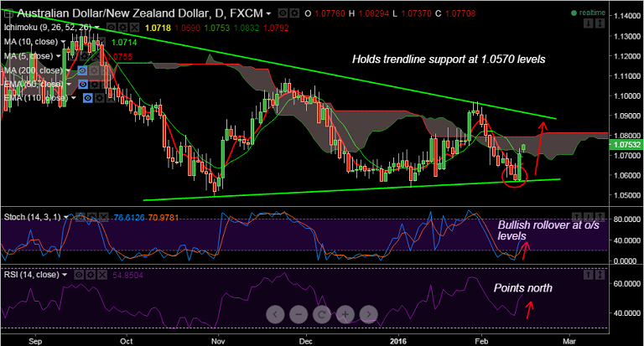Viewport: 644px width, 346px height.
Task: Open MA (200, close) settings gear
Action: pos(94,70)
